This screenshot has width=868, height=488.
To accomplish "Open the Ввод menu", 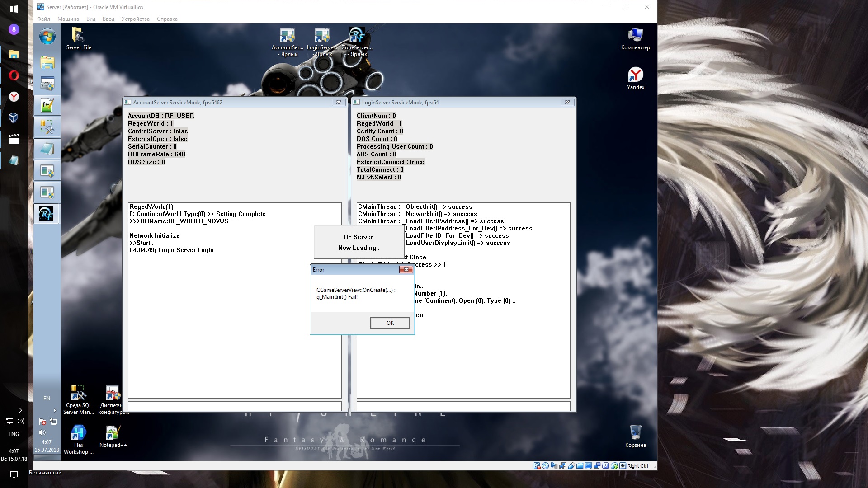I will tap(108, 19).
